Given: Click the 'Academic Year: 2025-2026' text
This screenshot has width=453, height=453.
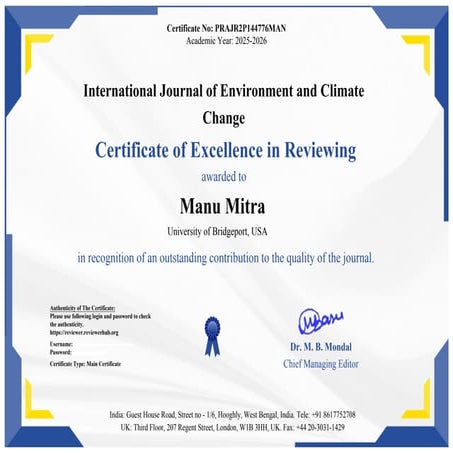Looking at the screenshot, I should click(226, 41).
